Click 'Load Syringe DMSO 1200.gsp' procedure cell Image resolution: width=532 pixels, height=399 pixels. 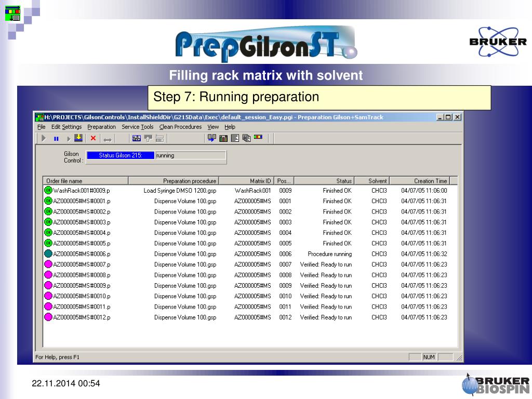coord(180,190)
